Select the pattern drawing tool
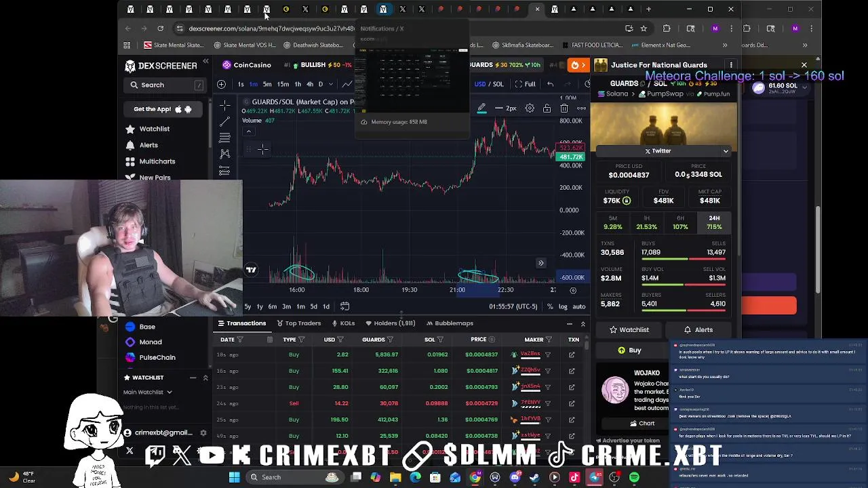Viewport: 868px width, 488px height. click(x=224, y=154)
